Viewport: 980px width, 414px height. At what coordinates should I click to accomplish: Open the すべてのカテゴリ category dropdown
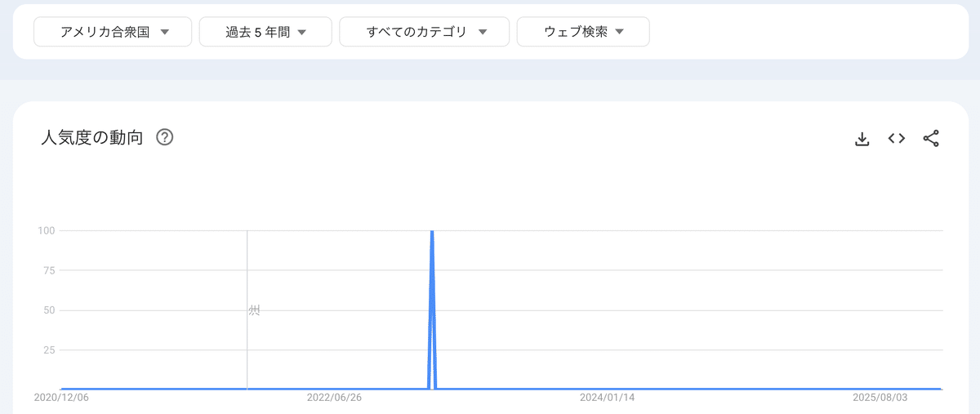(x=424, y=33)
